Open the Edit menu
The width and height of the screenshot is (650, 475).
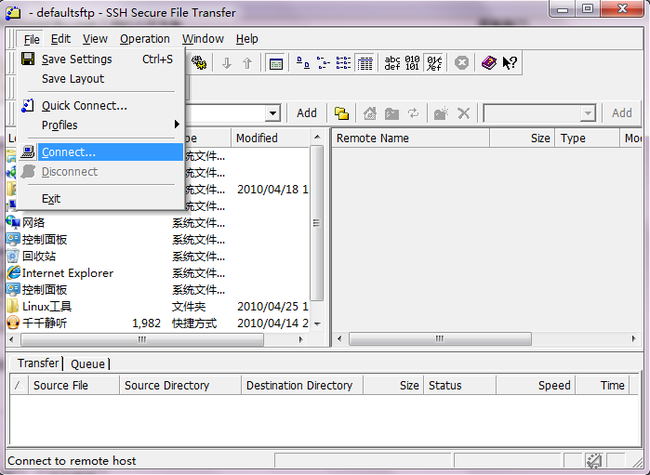click(61, 39)
